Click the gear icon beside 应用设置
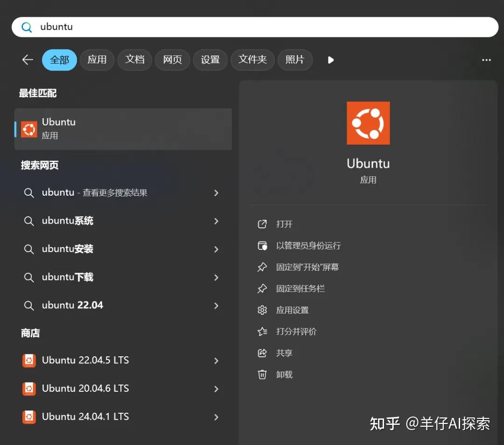 tap(262, 310)
